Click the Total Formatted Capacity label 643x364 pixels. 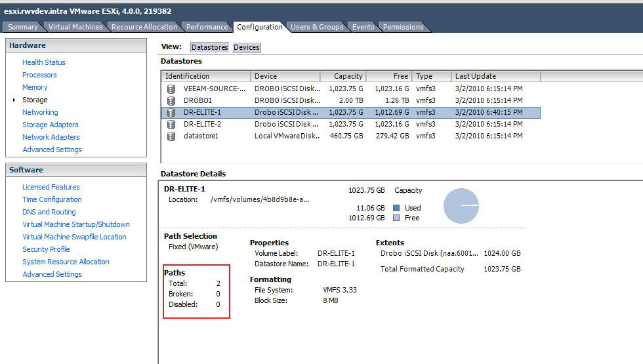[423, 269]
